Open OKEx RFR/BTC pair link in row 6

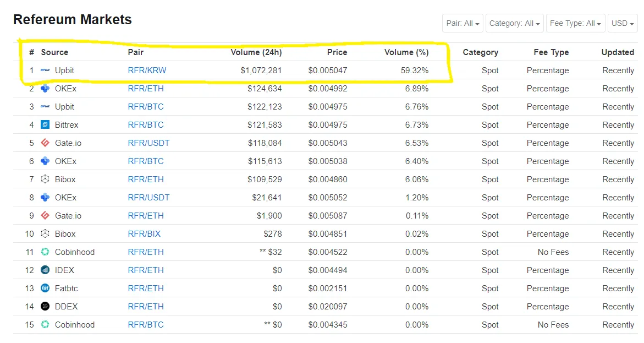(x=146, y=161)
